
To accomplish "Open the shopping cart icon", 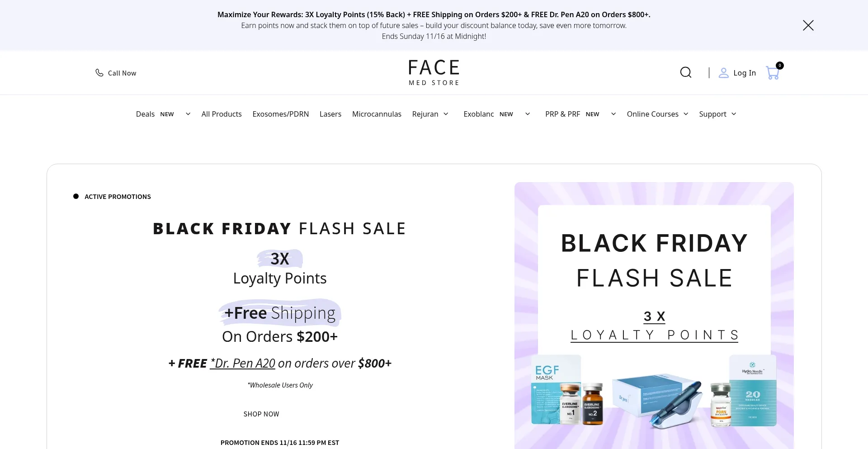I will click(773, 72).
